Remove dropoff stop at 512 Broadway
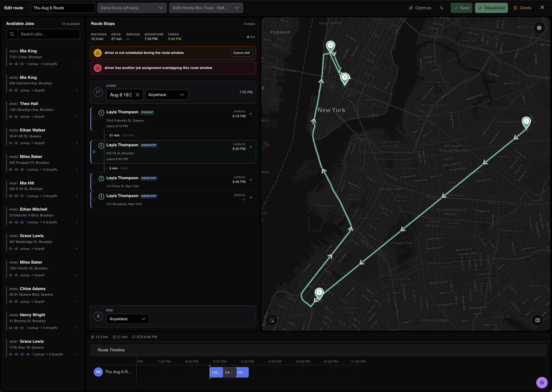This screenshot has width=552, height=392. (x=251, y=198)
